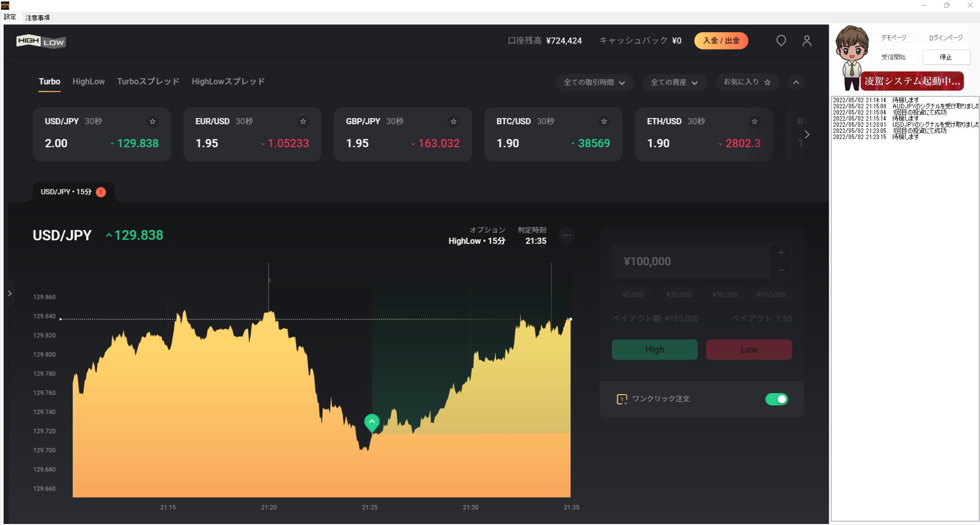Click the 129.838 price beside USD/JPY title
This screenshot has height=525, width=980.
[134, 235]
